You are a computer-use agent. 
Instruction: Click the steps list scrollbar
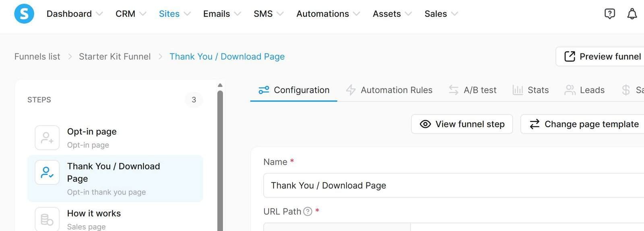(x=220, y=161)
